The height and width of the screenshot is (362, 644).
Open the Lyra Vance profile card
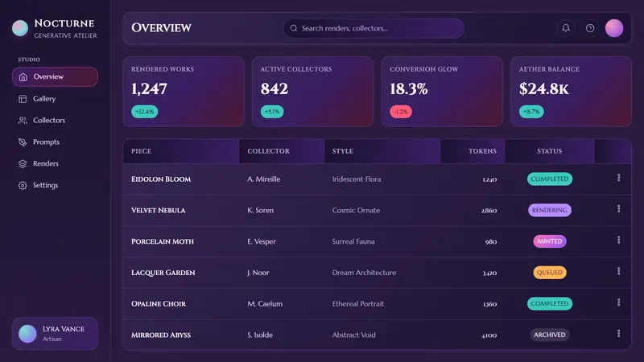point(55,333)
